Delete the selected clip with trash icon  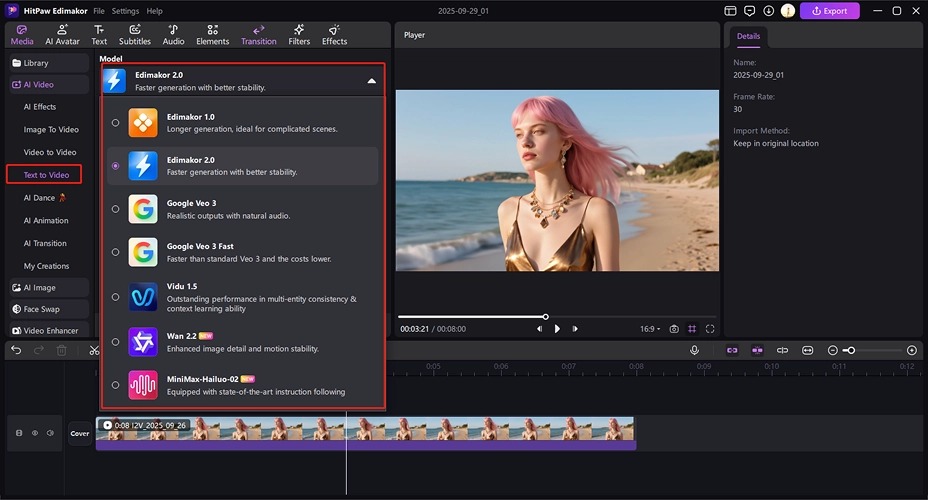tap(61, 350)
